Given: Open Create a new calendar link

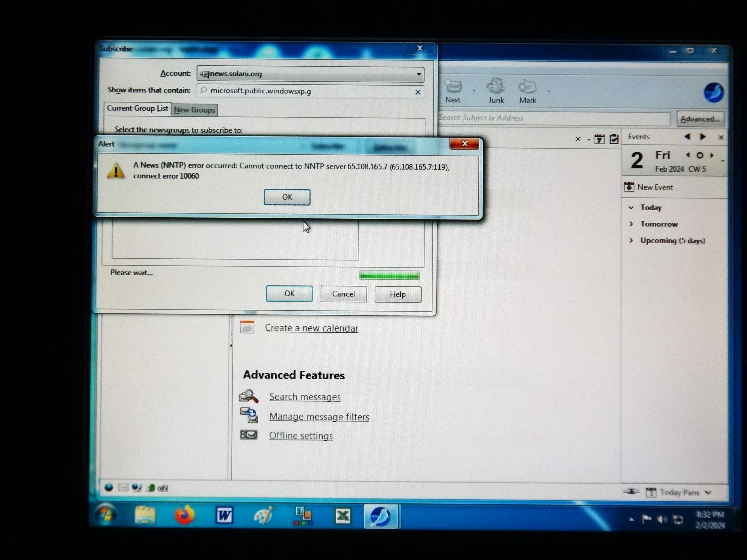Looking at the screenshot, I should pyautogui.click(x=311, y=328).
